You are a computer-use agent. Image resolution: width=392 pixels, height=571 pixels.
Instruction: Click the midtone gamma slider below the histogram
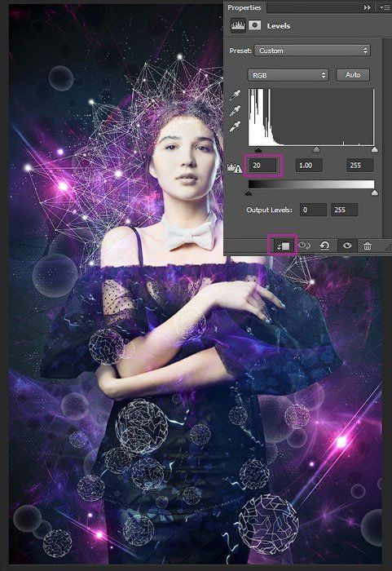(317, 149)
